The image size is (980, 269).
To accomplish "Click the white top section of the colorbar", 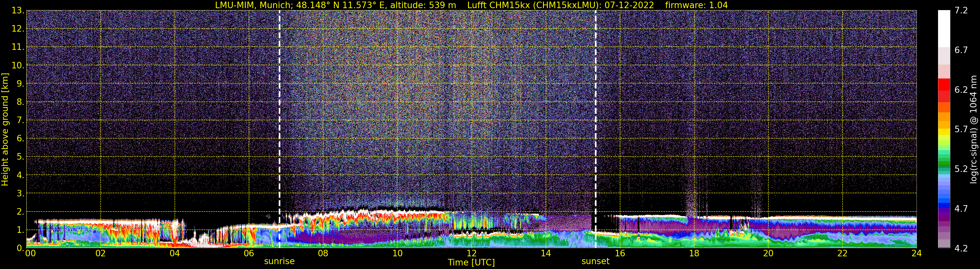I will (x=944, y=29).
